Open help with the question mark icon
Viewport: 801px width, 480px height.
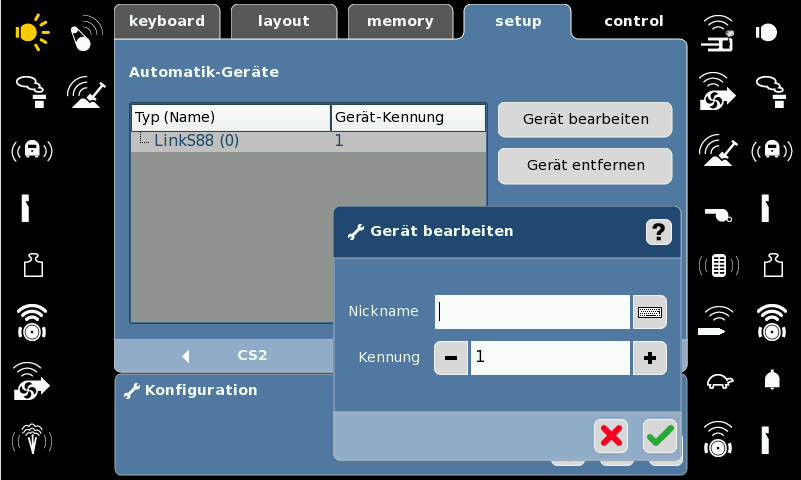tap(658, 232)
